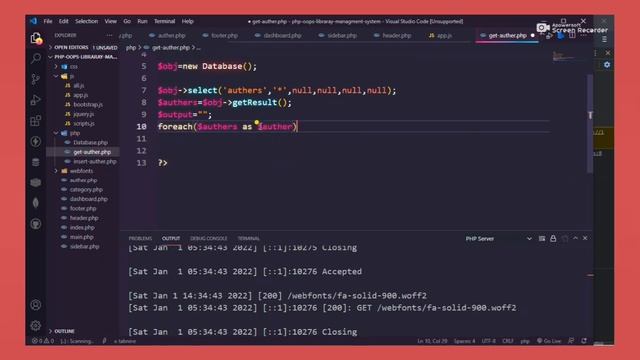Click the Ln 10, Col 29 status entry
Screen dimensions: 640x360
click(432, 341)
